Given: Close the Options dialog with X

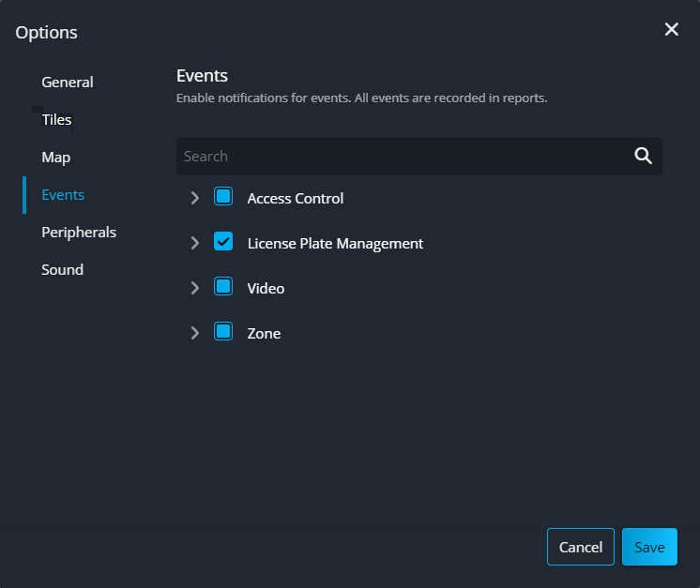Looking at the screenshot, I should pyautogui.click(x=671, y=30).
